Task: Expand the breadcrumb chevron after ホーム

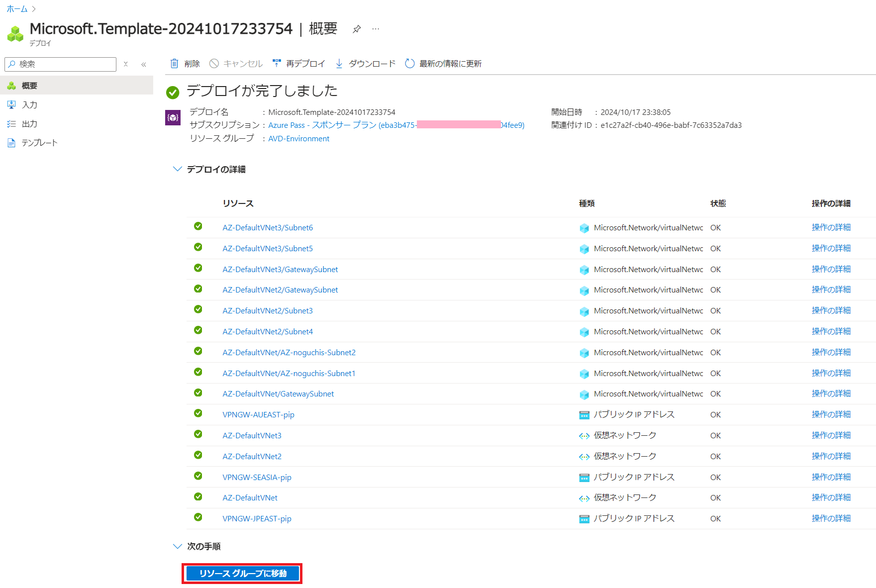Action: [x=34, y=9]
